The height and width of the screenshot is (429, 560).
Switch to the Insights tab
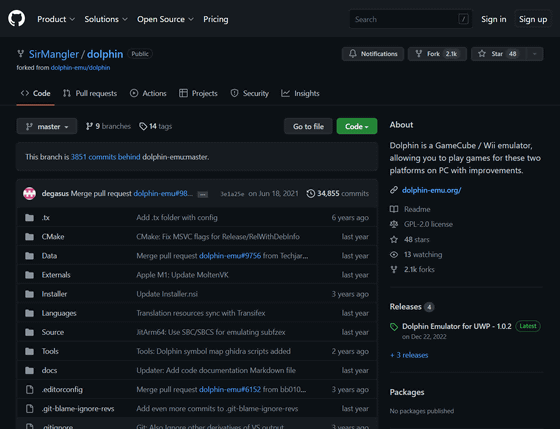click(x=300, y=94)
